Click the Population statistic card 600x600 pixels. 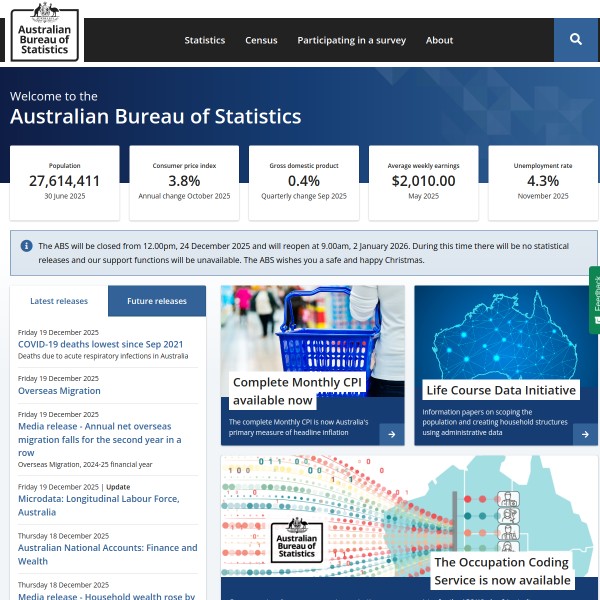tap(65, 182)
